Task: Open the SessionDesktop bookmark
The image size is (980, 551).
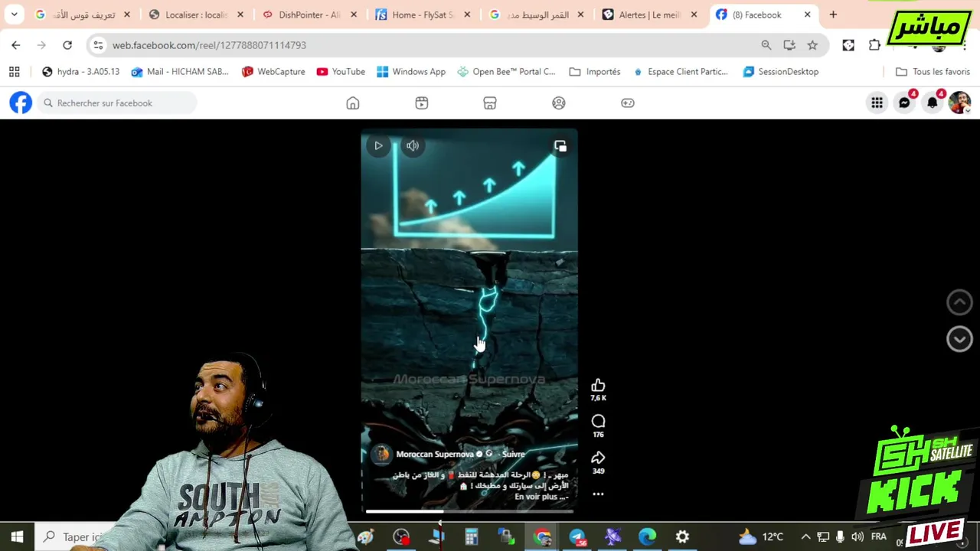Action: click(781, 72)
